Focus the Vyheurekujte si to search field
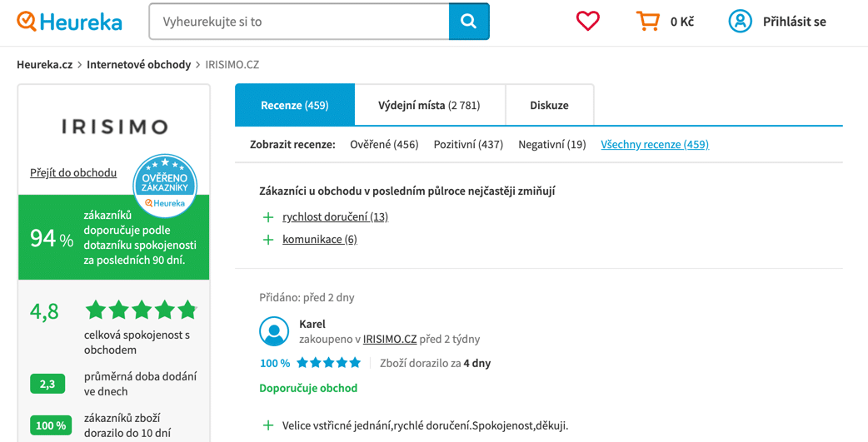The image size is (868, 442). click(299, 22)
